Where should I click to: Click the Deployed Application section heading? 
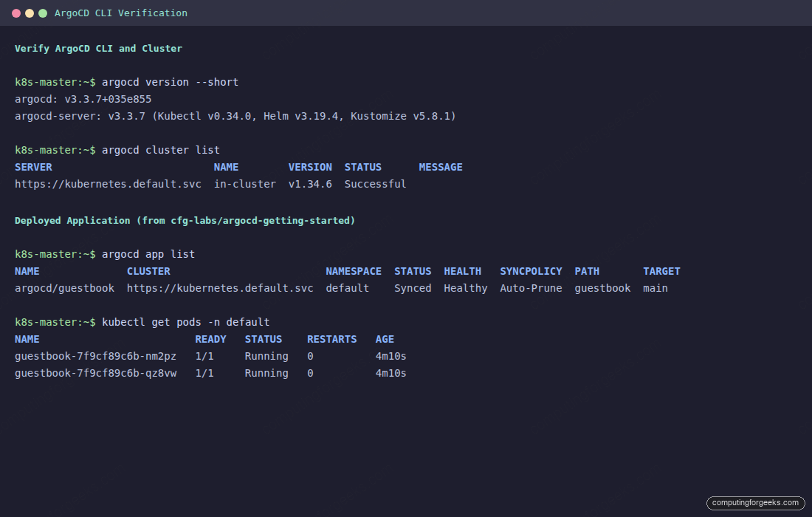pos(185,220)
